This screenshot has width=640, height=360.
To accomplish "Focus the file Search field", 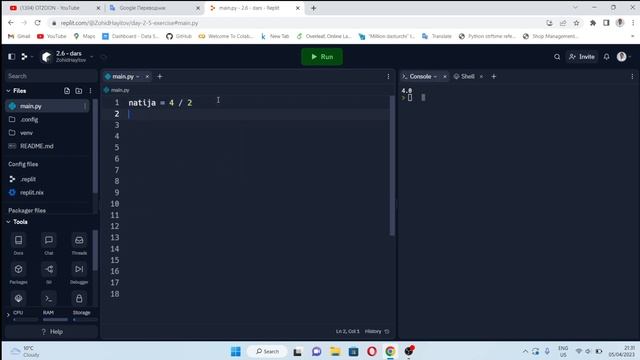I will [51, 76].
